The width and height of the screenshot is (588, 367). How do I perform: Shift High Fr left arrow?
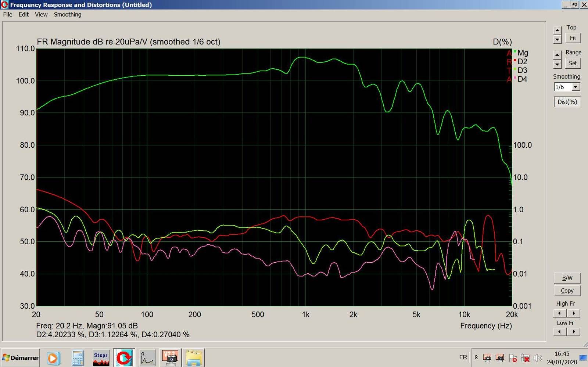point(560,313)
